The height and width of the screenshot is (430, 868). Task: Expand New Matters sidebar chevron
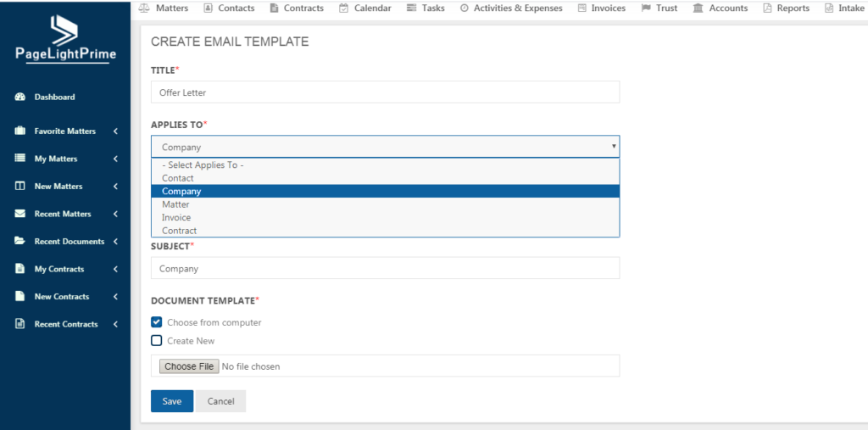pos(115,187)
